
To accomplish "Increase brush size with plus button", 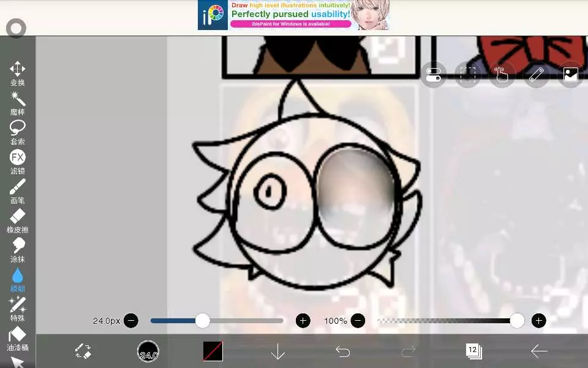I will tap(303, 321).
